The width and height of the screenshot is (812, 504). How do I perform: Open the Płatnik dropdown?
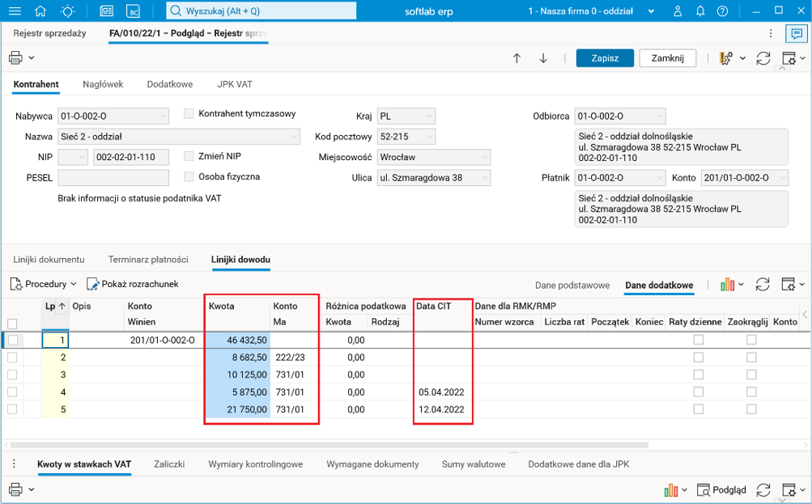(659, 177)
